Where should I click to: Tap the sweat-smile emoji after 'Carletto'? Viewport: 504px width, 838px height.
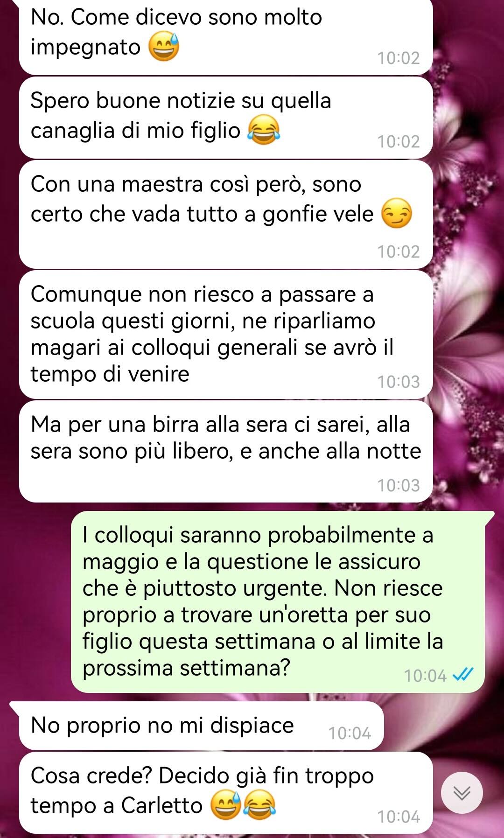click(x=226, y=805)
